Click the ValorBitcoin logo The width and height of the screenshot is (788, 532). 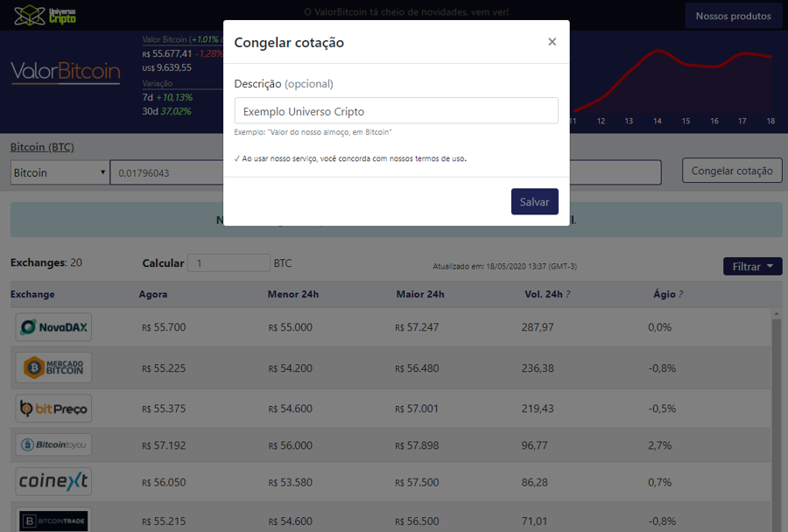pos(66,72)
